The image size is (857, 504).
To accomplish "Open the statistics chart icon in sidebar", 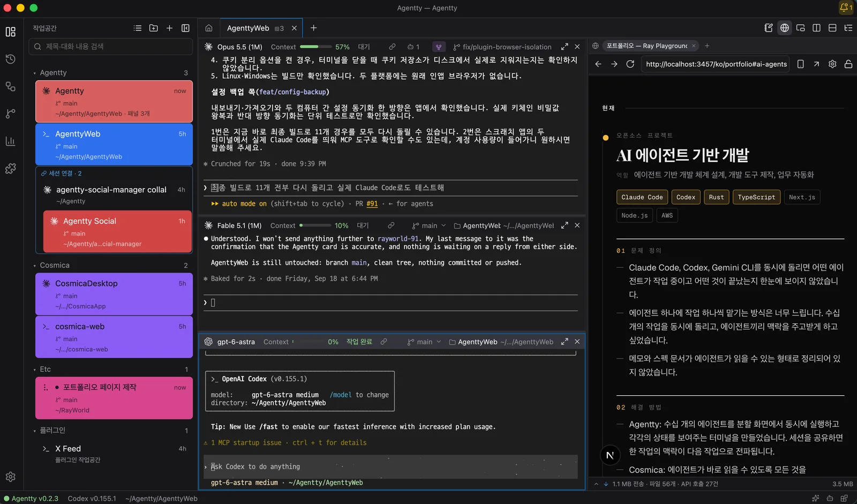I will point(10,141).
